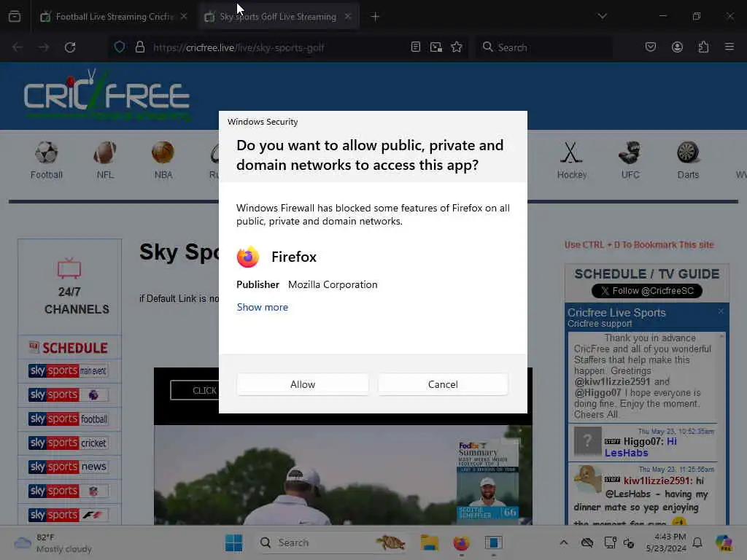View site security padlock info
The image size is (747, 560).
[139, 47]
